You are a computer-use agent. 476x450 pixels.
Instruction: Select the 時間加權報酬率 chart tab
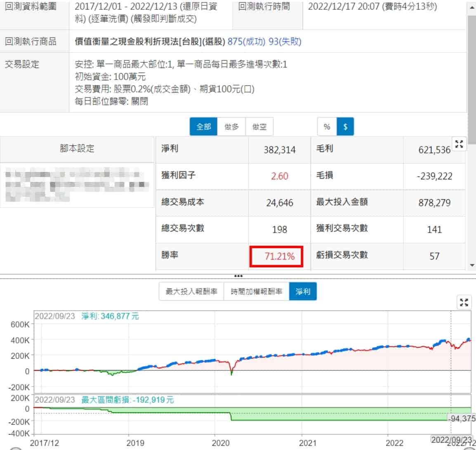[256, 292]
